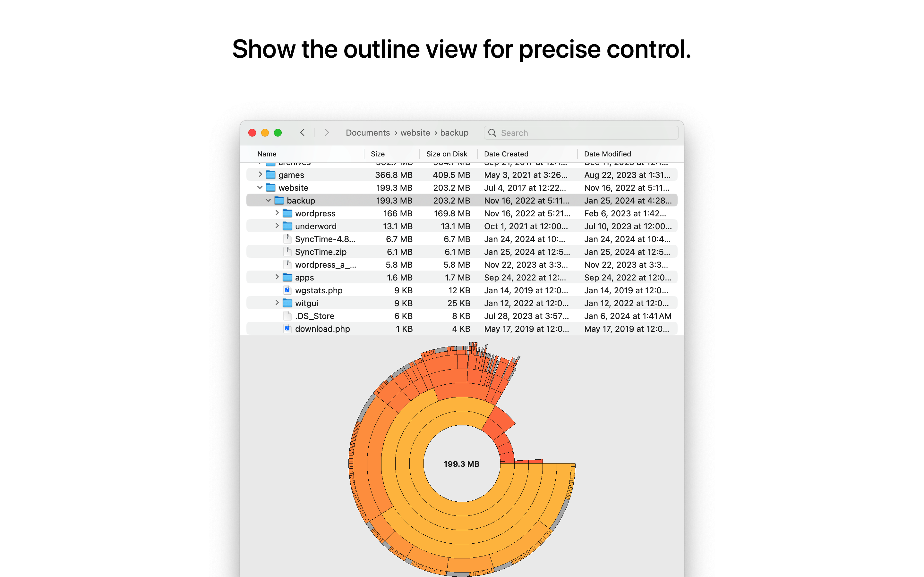Expand the apps folder
This screenshot has width=924, height=577.
[x=277, y=277]
